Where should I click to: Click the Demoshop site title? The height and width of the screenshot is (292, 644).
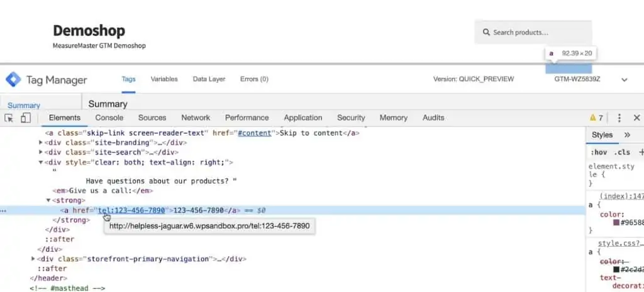tap(89, 31)
